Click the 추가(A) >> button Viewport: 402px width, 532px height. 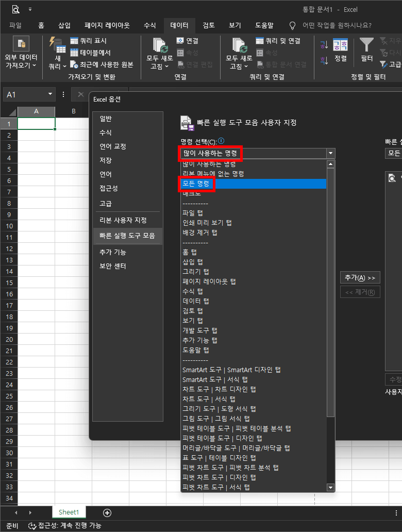360,277
